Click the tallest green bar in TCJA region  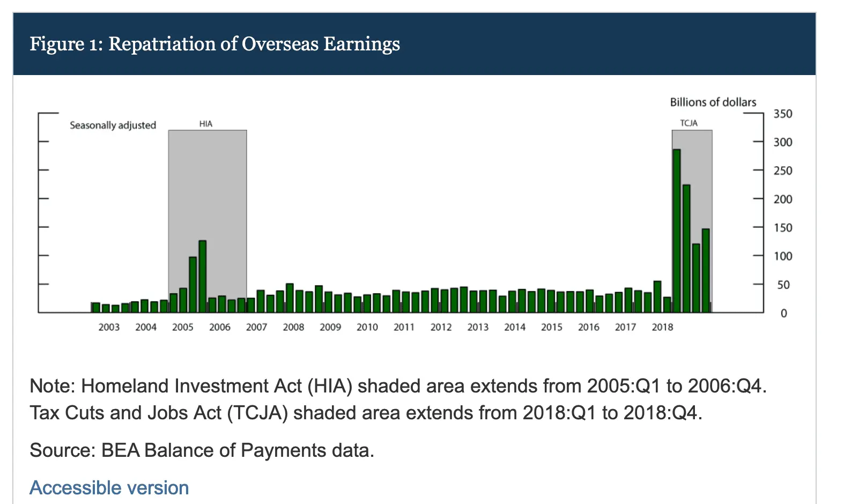pyautogui.click(x=676, y=231)
